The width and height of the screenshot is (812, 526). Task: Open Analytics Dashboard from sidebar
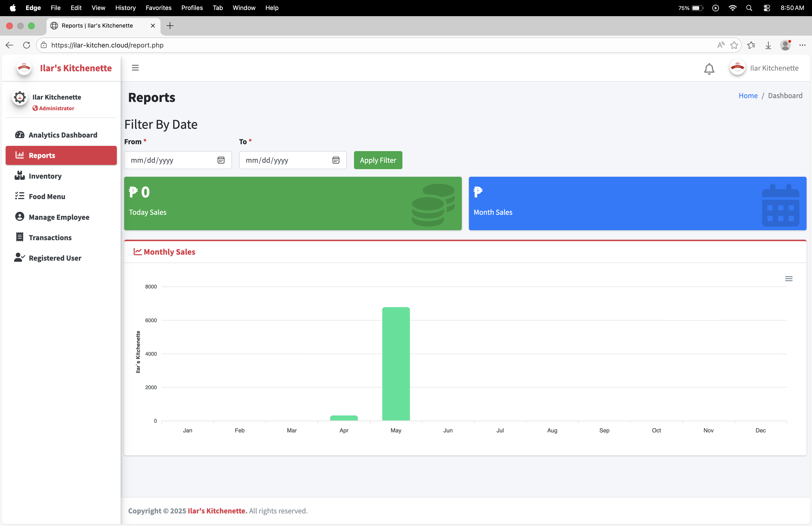63,135
